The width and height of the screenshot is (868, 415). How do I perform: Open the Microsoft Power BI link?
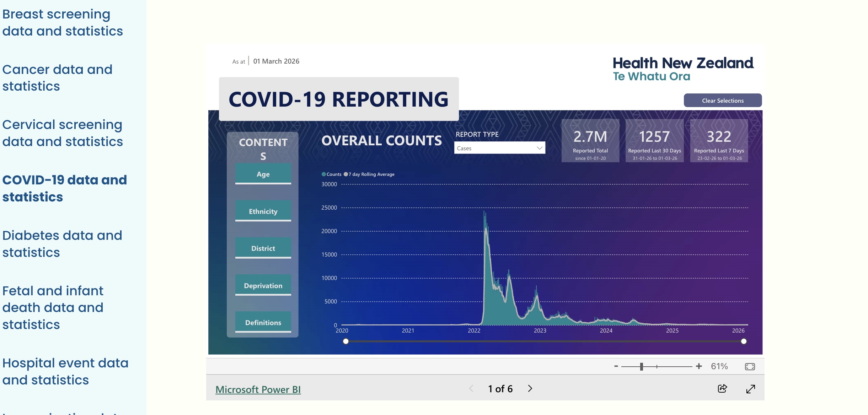258,389
